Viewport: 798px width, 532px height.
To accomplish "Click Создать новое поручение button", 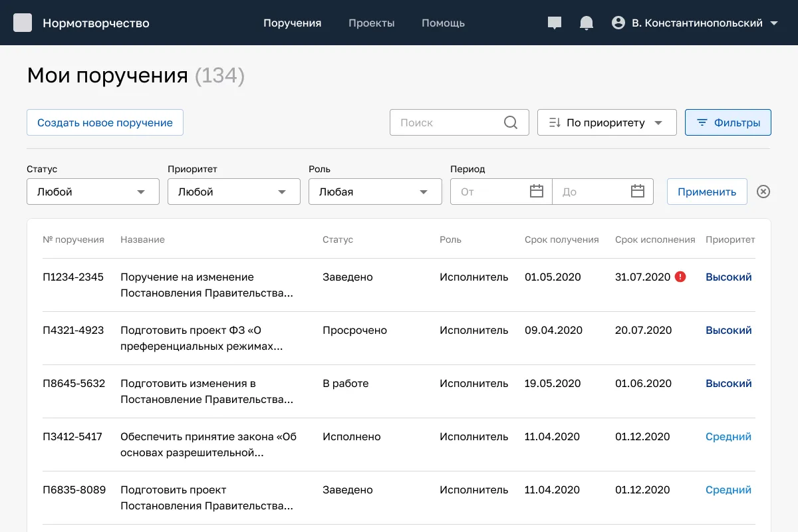I will click(x=105, y=122).
